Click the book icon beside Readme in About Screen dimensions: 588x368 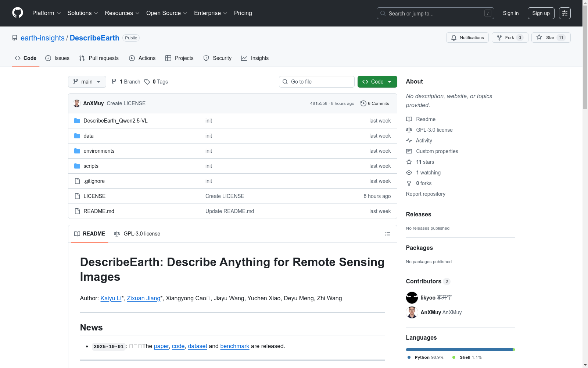[409, 119]
